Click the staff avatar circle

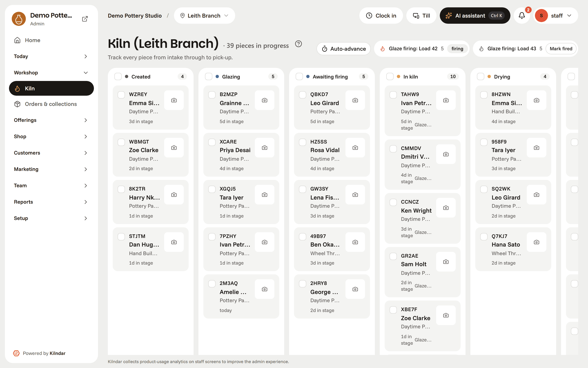click(x=541, y=16)
